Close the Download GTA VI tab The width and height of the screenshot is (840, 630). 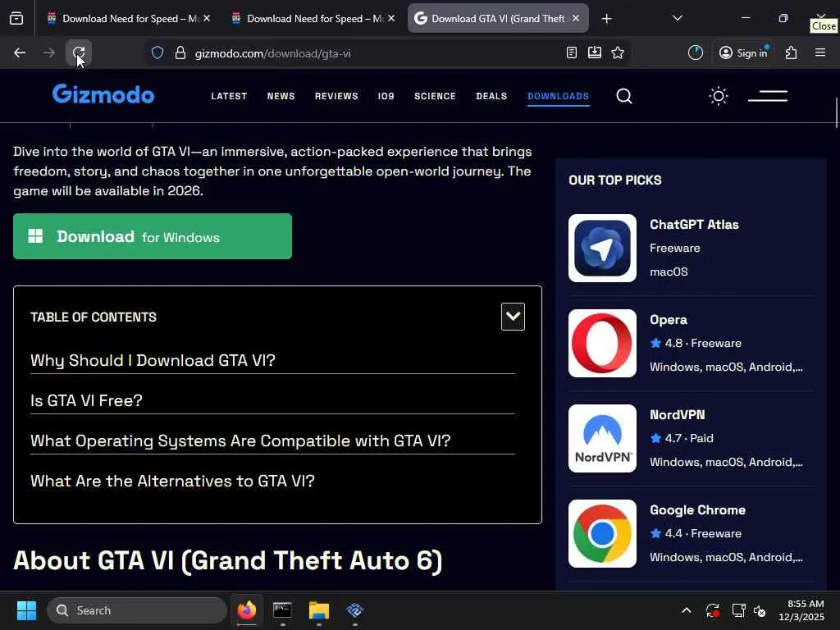click(576, 18)
